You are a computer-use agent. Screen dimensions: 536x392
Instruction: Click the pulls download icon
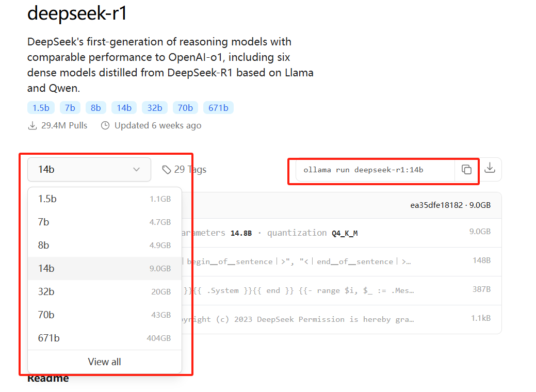click(x=33, y=125)
